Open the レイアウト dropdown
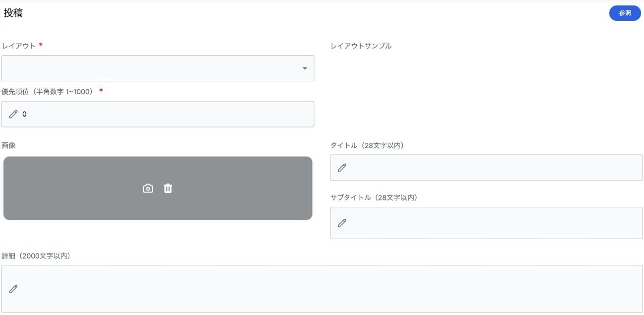 [158, 68]
